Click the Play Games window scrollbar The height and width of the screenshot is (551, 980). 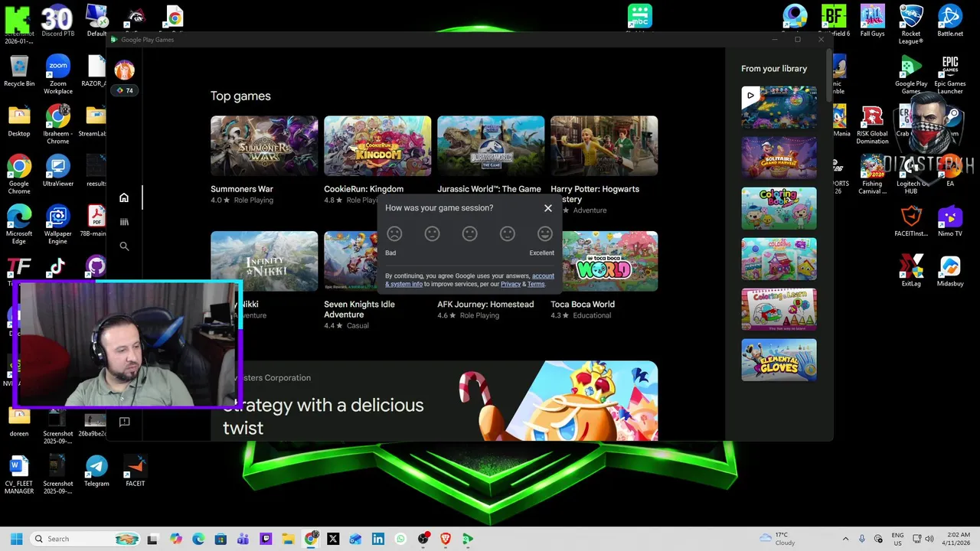coord(829,77)
